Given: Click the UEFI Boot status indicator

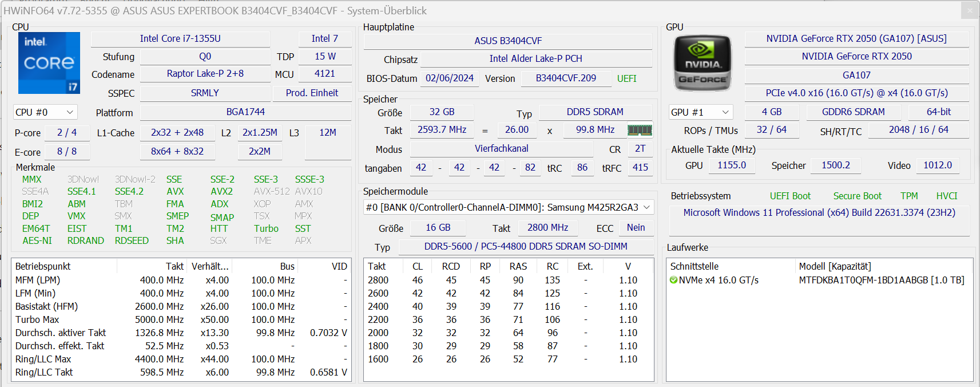Looking at the screenshot, I should point(790,196).
